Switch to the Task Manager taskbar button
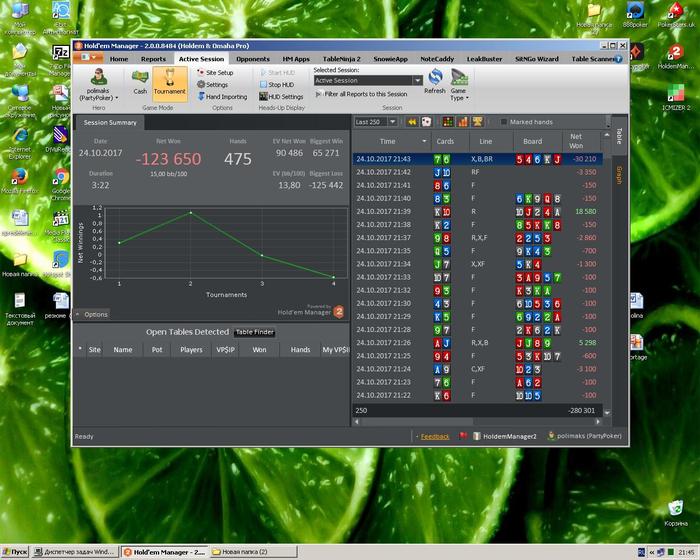 (x=75, y=552)
